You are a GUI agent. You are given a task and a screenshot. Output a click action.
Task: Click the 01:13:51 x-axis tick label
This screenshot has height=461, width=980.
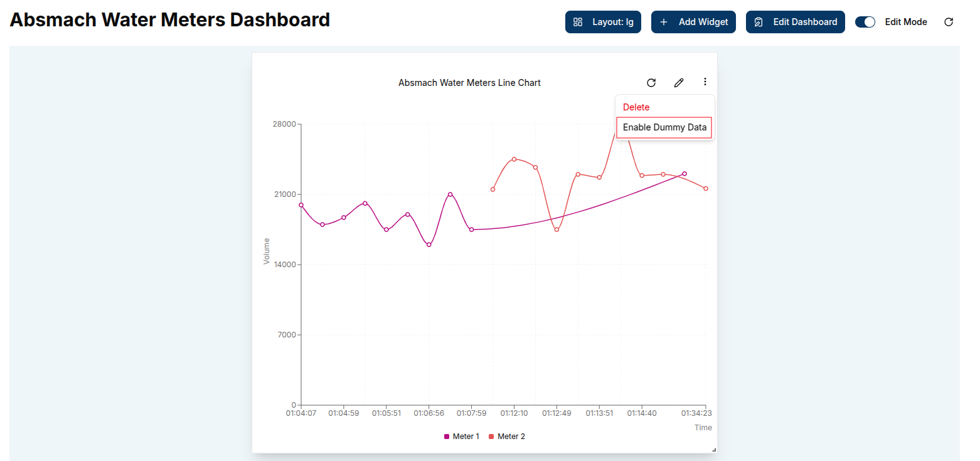pos(600,413)
